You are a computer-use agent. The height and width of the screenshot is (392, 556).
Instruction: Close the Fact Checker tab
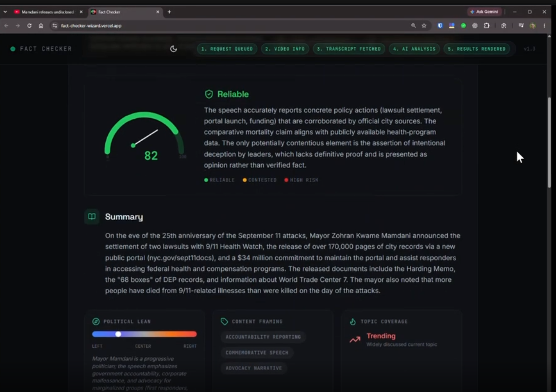click(x=158, y=12)
